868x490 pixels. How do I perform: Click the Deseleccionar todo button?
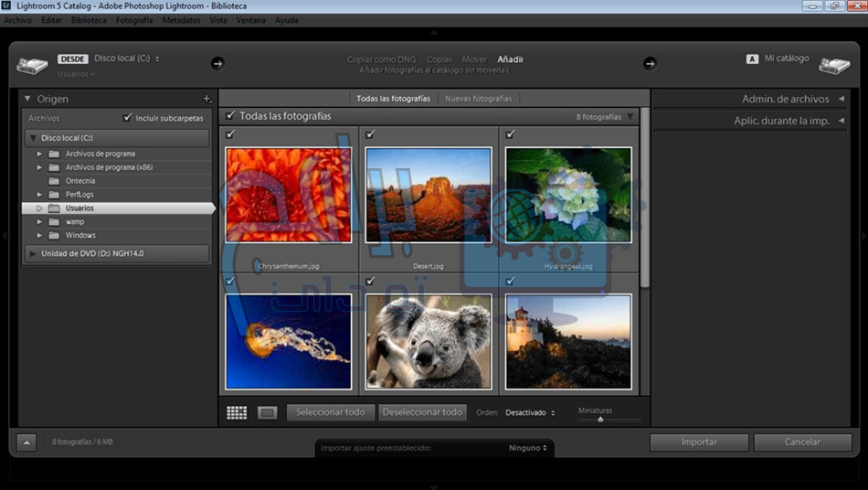[422, 412]
